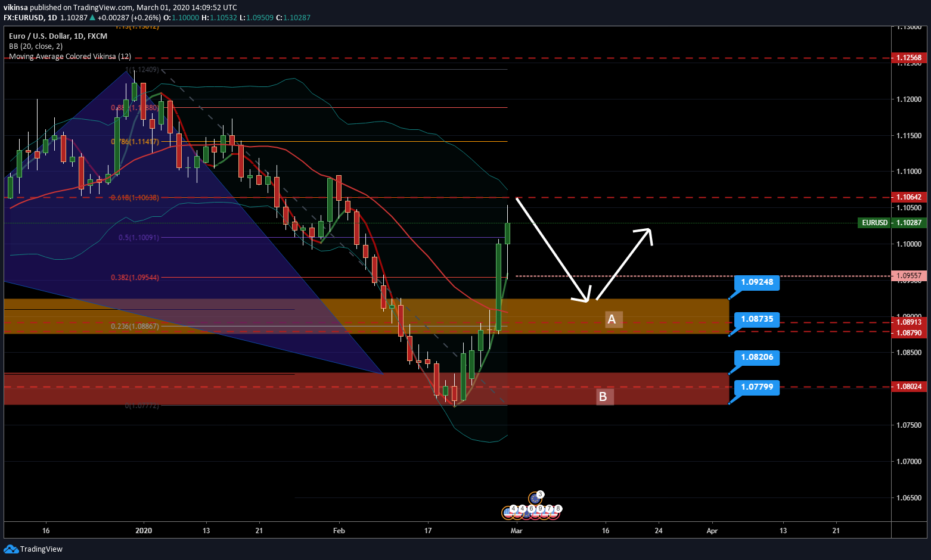Click the 1.07000 price scale value
This screenshot has height=560, width=931.
[x=909, y=462]
